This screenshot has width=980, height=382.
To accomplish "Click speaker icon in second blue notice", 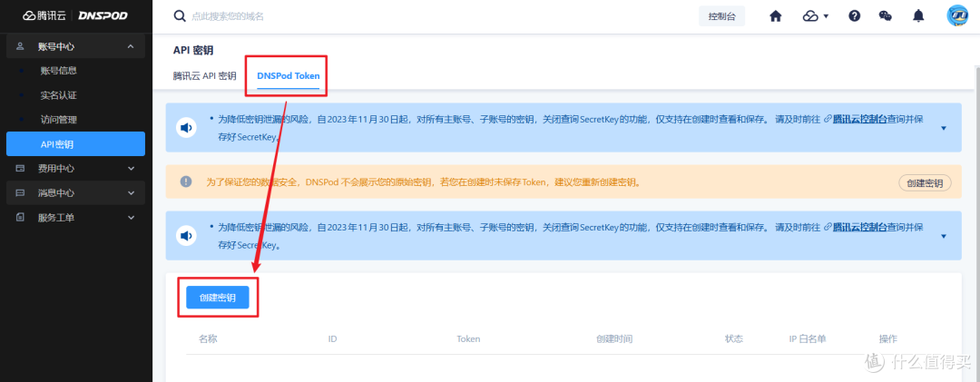I will [x=186, y=236].
